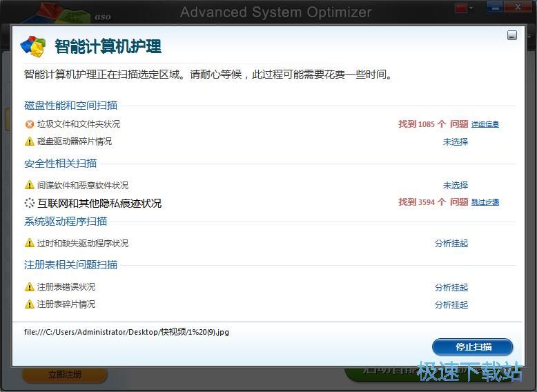Viewport: 537px width, 392px height.
Task: Select the 垃圾文件和文件夹状况 row text
Action: click(79, 124)
